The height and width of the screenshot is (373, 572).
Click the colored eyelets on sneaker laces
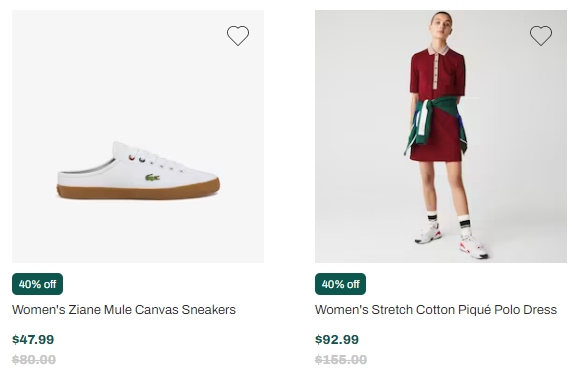137,158
